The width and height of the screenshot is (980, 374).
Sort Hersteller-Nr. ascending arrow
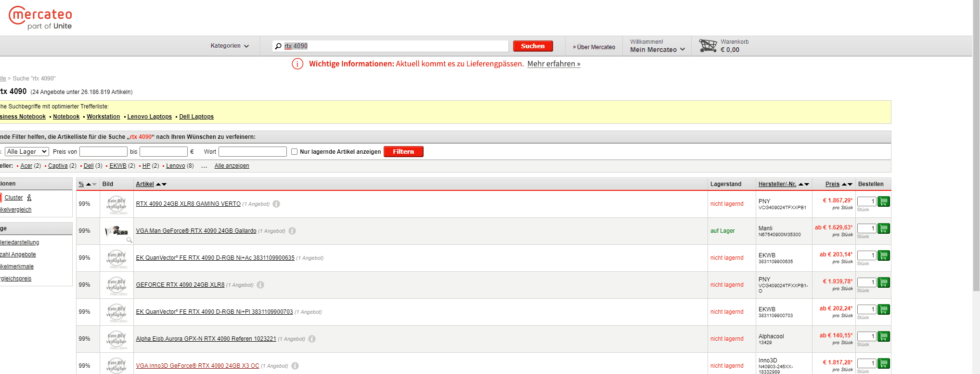point(801,184)
